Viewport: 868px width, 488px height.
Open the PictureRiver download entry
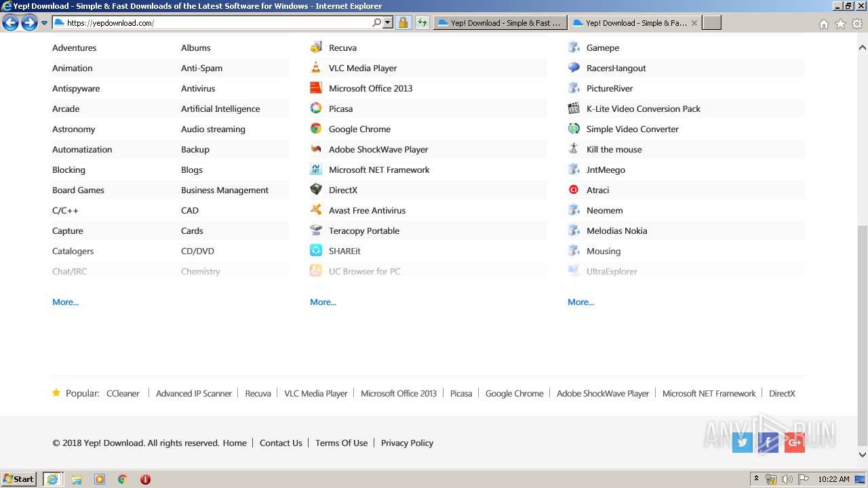click(x=610, y=88)
